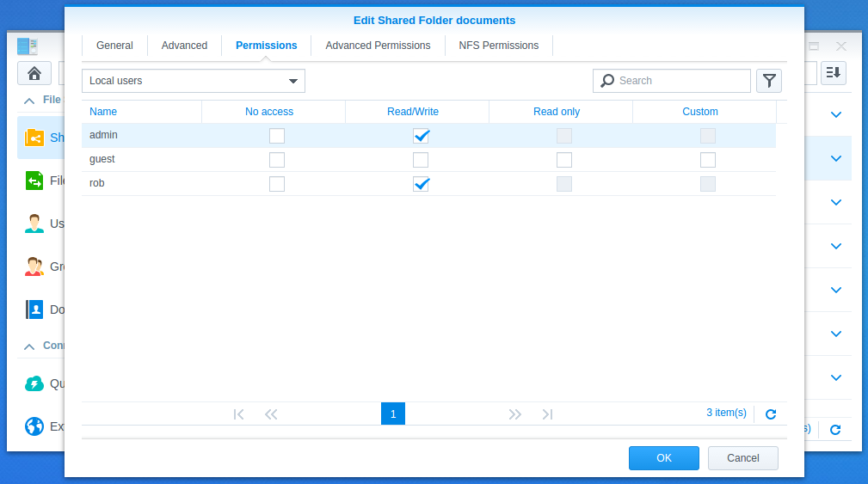Click the Cancel button
The image size is (868, 484).
point(743,458)
